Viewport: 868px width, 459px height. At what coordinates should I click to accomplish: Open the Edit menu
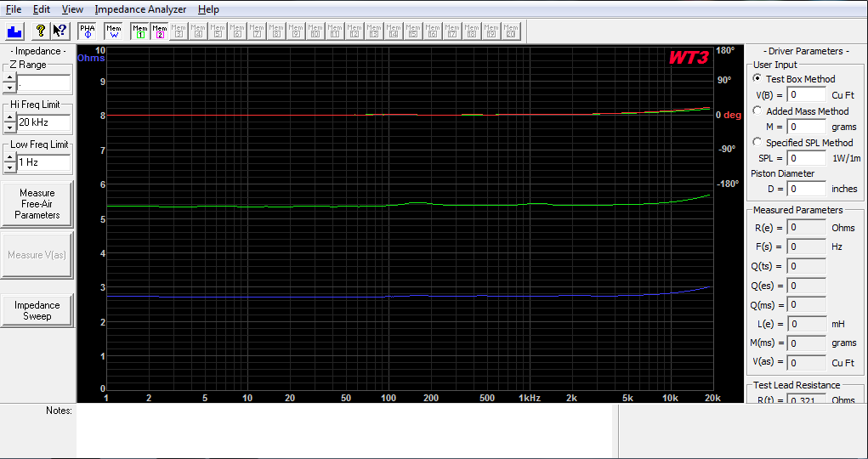pyautogui.click(x=42, y=9)
